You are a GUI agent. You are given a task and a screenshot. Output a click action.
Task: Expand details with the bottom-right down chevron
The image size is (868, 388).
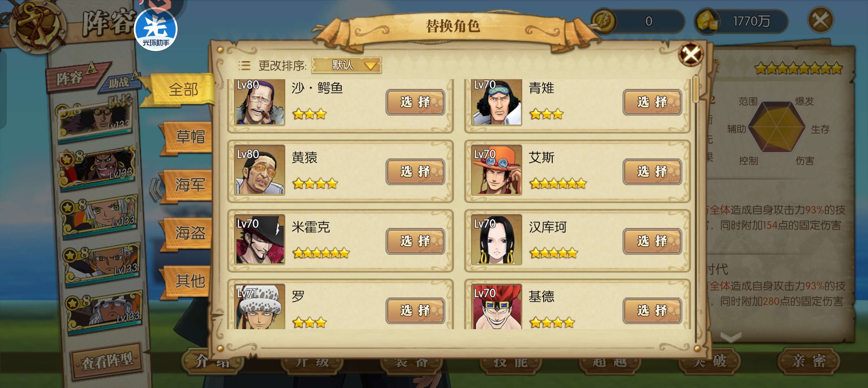pos(731,337)
